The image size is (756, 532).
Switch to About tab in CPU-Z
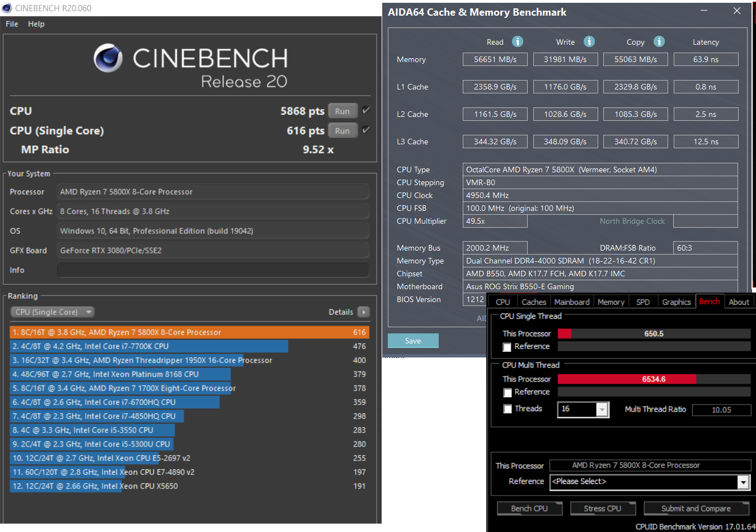coord(739,302)
